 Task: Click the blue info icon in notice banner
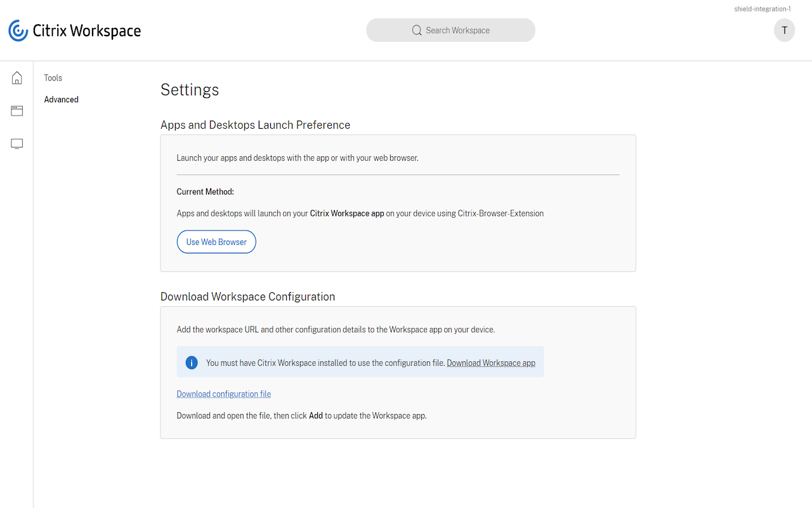tap(192, 362)
